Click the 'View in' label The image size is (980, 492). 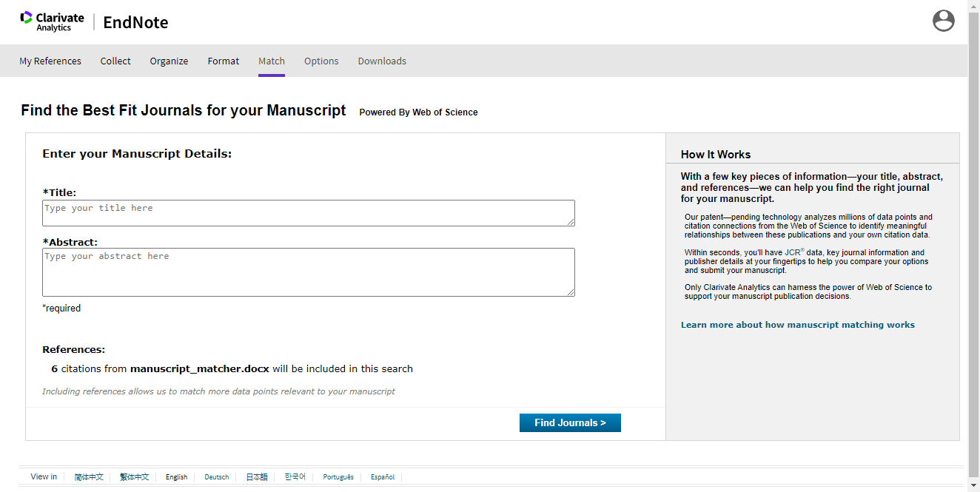44,477
